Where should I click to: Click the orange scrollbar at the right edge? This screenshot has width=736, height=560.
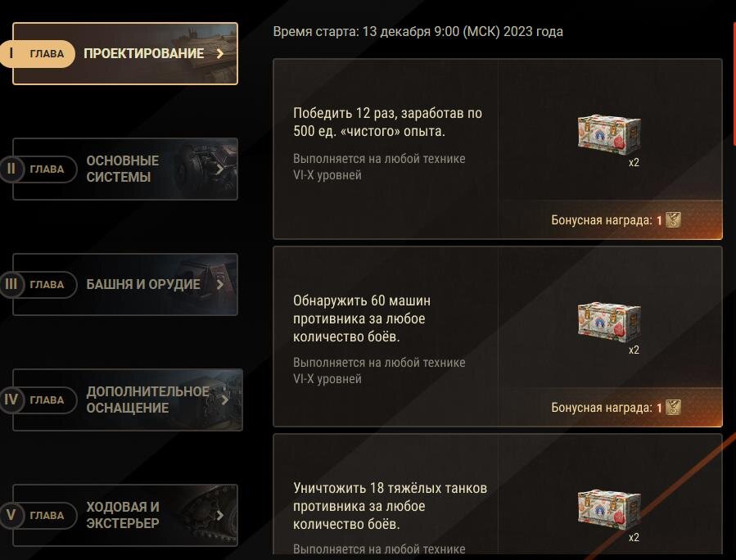734,84
